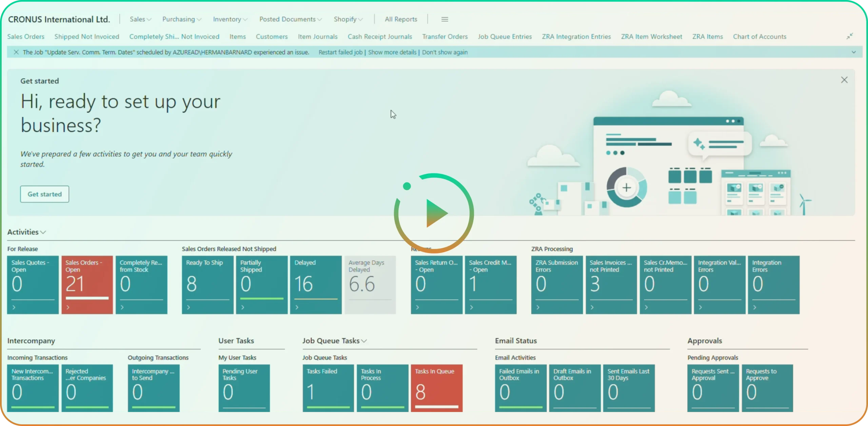Viewport: 868px width, 426px height.
Task: Click the collapse page arrows icon
Action: pyautogui.click(x=849, y=36)
